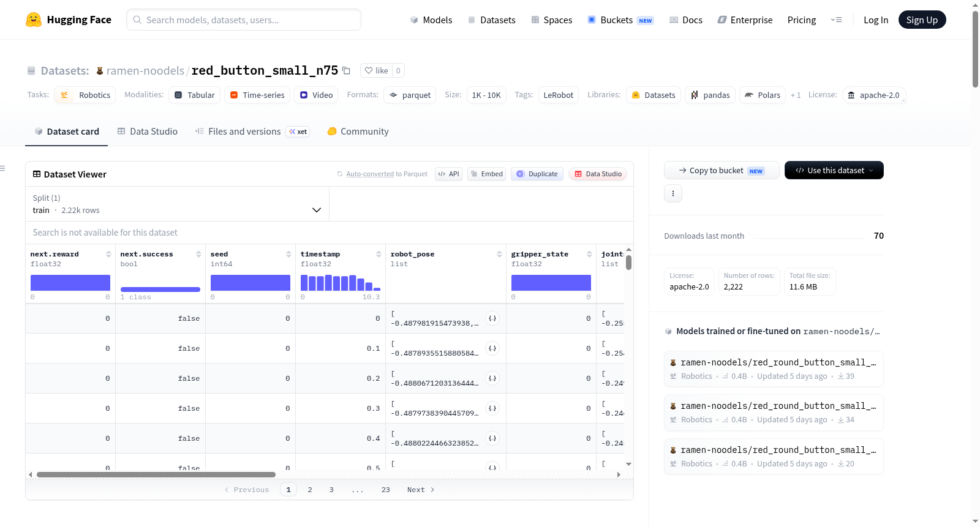Click the Sign Up button
Viewport: 980px width, 527px height.
922,20
